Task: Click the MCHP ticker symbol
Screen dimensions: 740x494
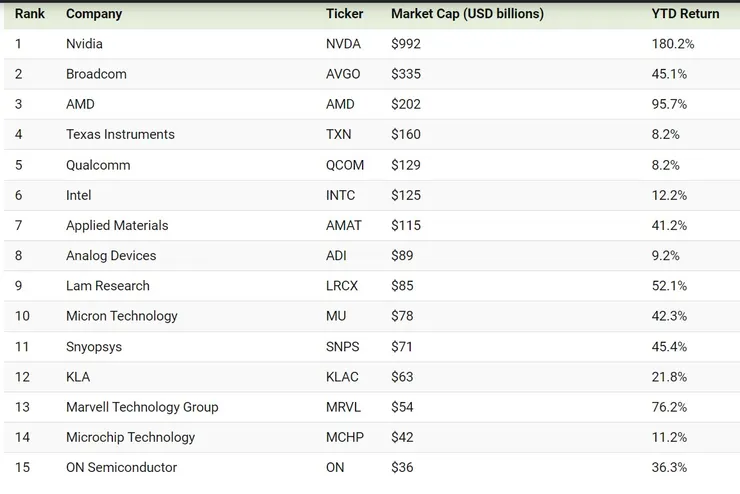Action: [x=345, y=437]
